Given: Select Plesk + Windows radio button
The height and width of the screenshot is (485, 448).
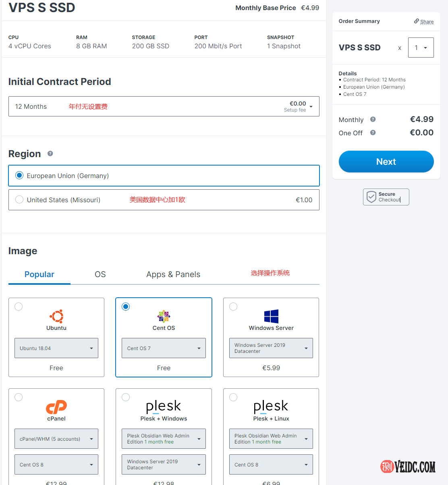Looking at the screenshot, I should click(126, 397).
